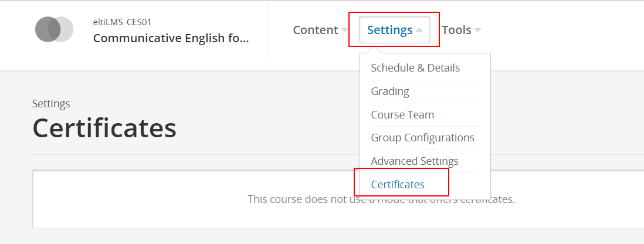The height and width of the screenshot is (244, 644).
Task: Click the overlapping circles Studio logo
Action: pyautogui.click(x=54, y=29)
